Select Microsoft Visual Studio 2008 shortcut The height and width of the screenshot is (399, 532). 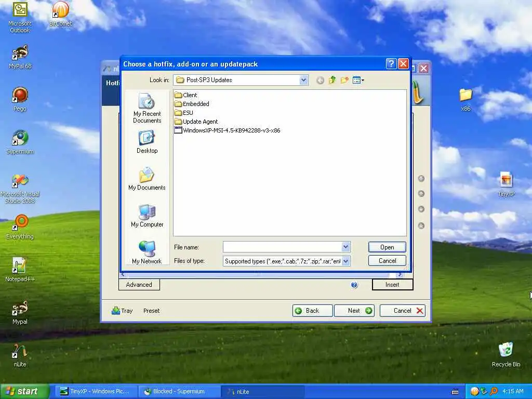coord(20,188)
